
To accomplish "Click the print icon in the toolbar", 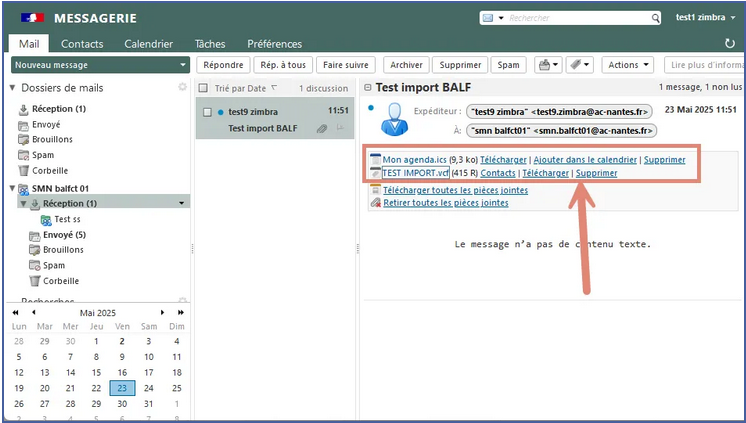I will [x=544, y=65].
